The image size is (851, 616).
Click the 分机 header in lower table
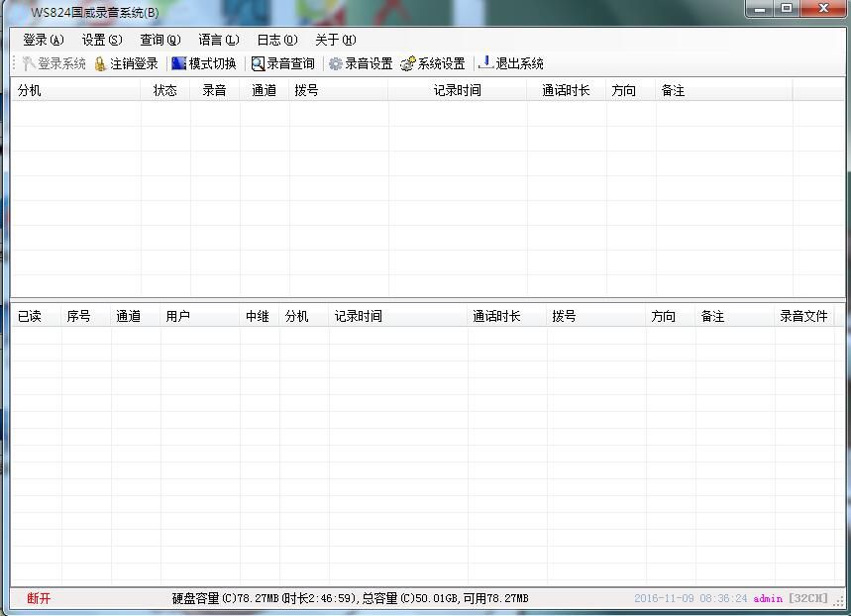click(x=304, y=316)
